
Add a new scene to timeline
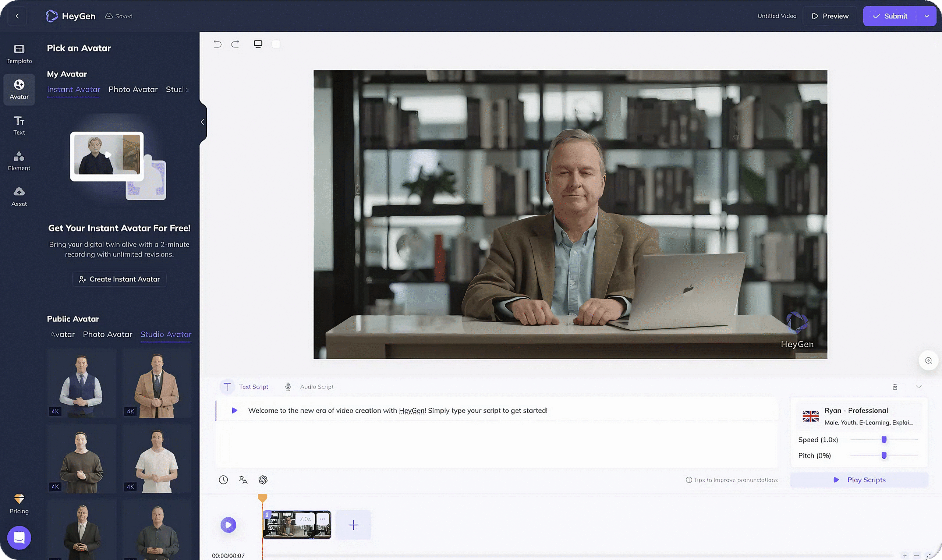pyautogui.click(x=353, y=525)
